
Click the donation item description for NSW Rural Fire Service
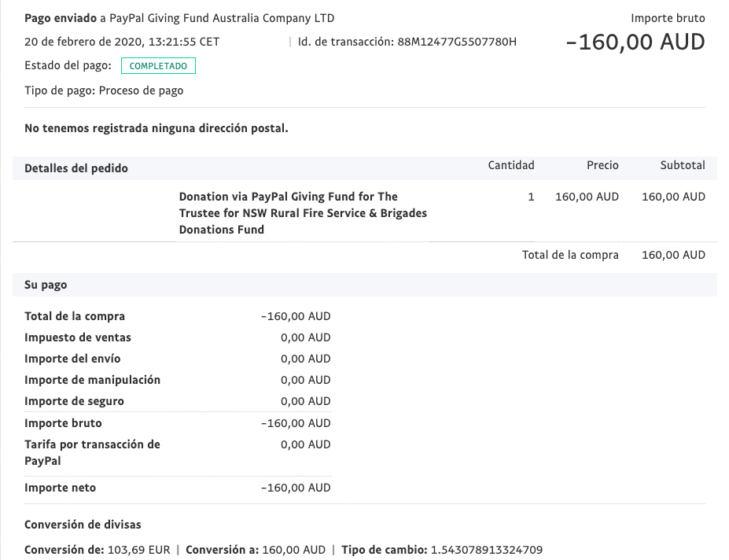(303, 213)
